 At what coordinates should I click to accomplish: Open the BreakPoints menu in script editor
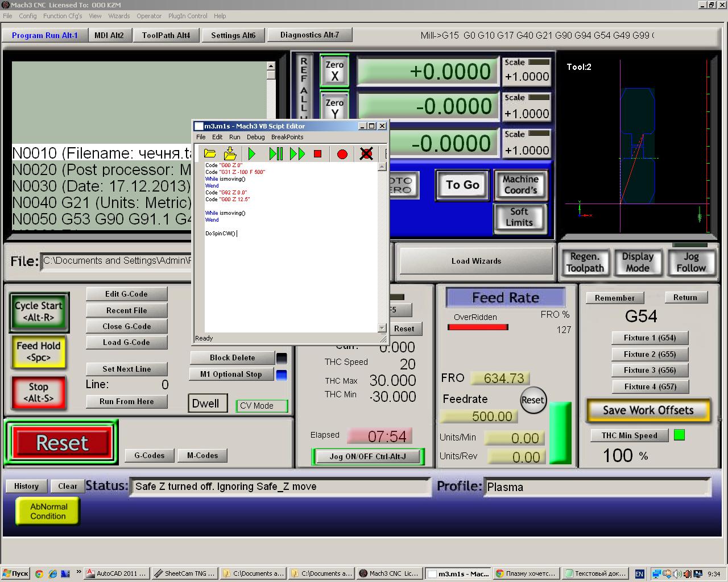[287, 137]
